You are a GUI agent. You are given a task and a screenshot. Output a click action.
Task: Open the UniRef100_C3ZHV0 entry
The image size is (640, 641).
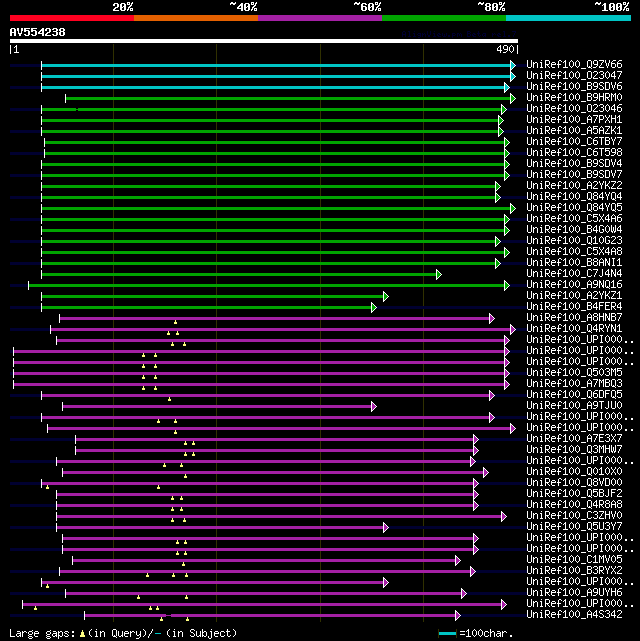click(x=574, y=516)
